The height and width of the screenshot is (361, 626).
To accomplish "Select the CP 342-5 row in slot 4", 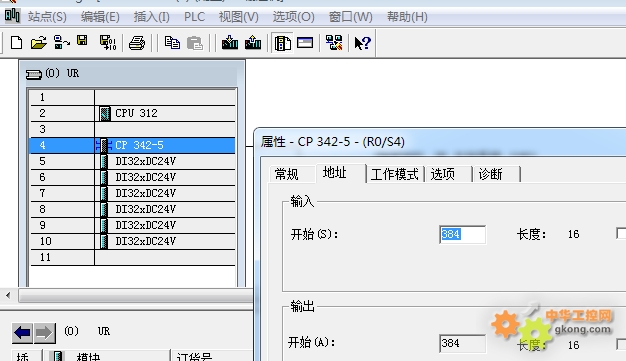I will point(133,145).
